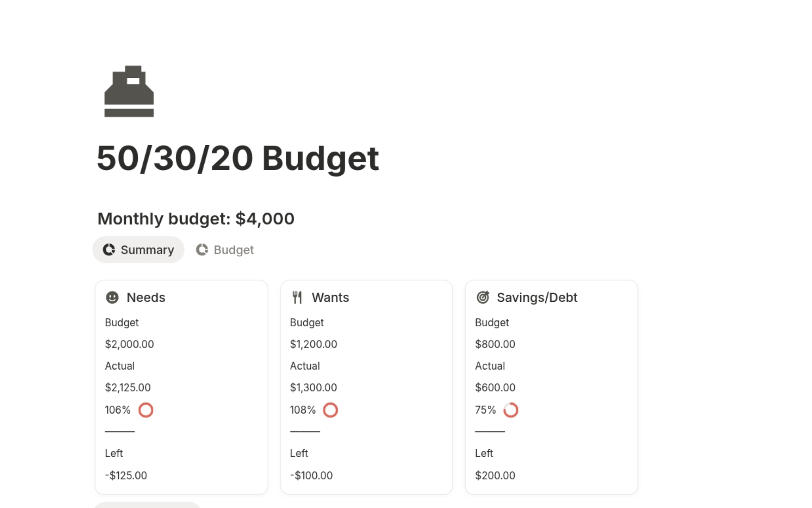Click the $1,200.00 Budget value on Wants

313,344
